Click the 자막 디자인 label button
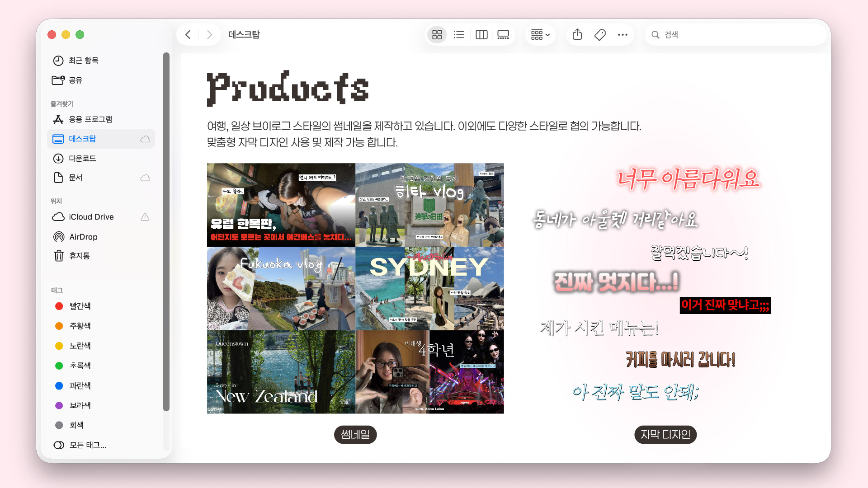This screenshot has height=488, width=868. (665, 435)
